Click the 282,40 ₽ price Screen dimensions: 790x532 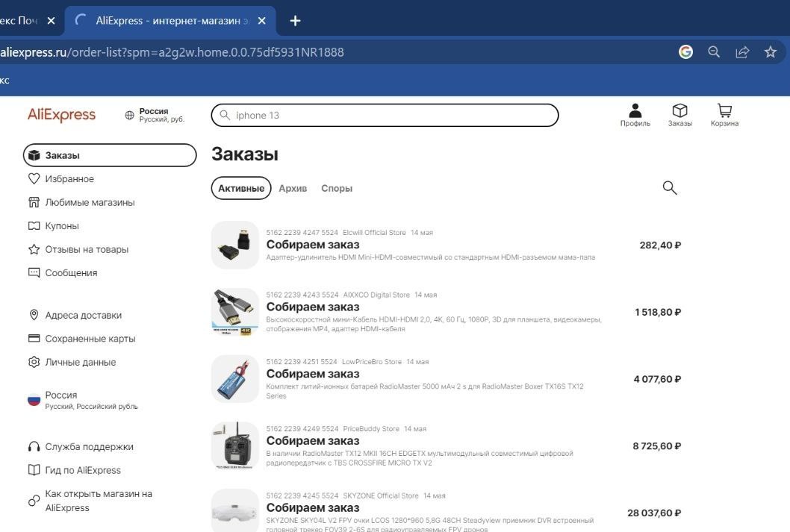[x=660, y=245]
